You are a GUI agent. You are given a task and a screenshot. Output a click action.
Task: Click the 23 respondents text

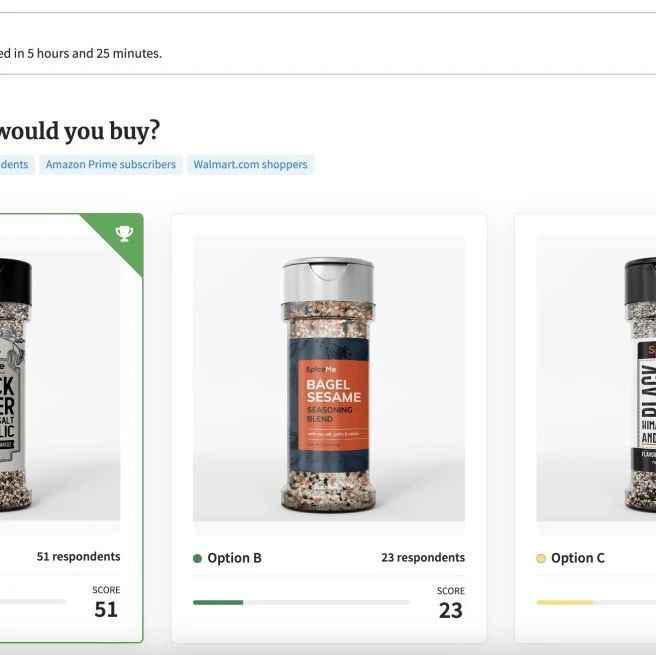423,558
